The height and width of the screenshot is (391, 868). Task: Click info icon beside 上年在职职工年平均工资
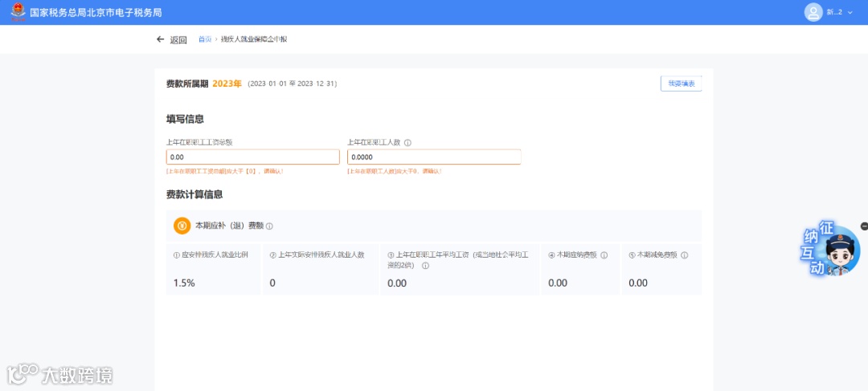[426, 266]
